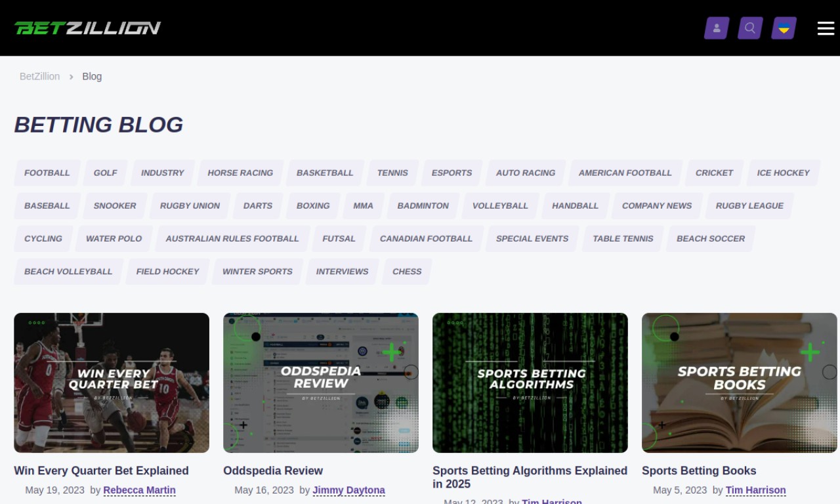This screenshot has height=504, width=840.
Task: Open the Rugby League tag
Action: pos(749,205)
